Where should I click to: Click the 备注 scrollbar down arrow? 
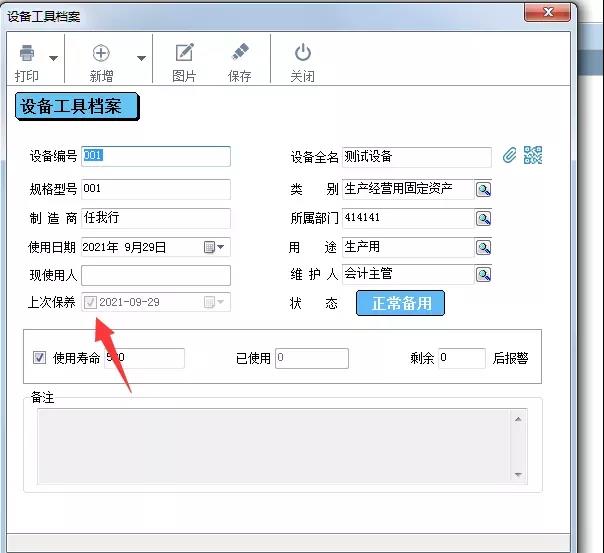click(518, 474)
